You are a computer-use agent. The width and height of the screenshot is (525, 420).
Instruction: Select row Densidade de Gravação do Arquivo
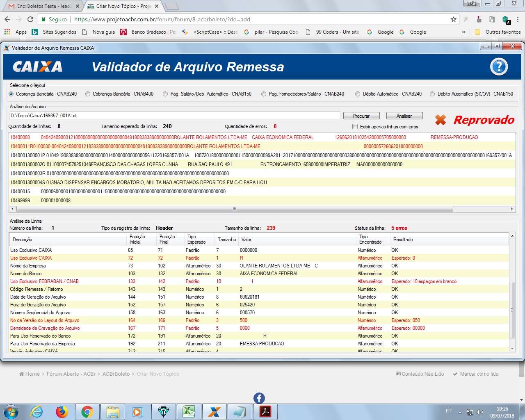click(259, 328)
